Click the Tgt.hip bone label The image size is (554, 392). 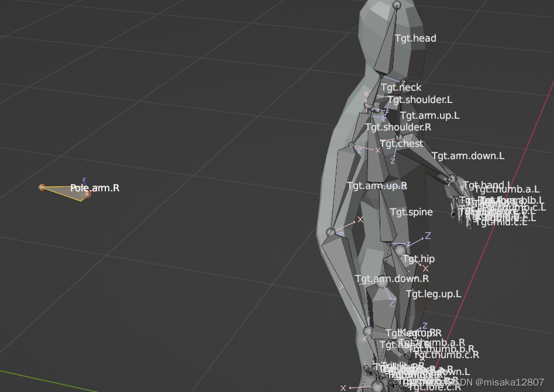(419, 259)
